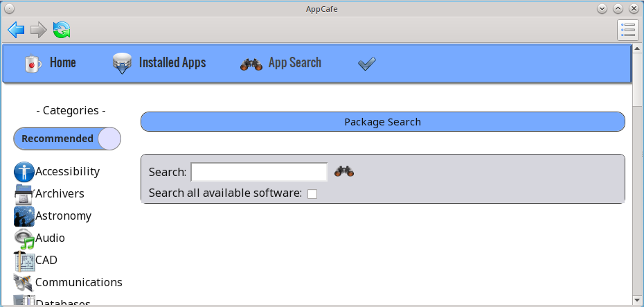Click the binoculars icon next to App Search
Viewport: 644px width, 307px height.
click(x=251, y=64)
